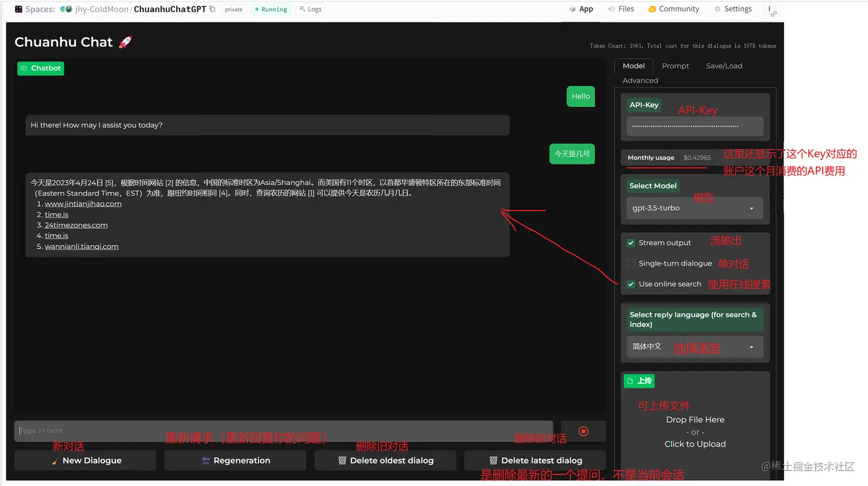This screenshot has width=868, height=486.
Task: Click the 上传 upload label
Action: (x=639, y=381)
